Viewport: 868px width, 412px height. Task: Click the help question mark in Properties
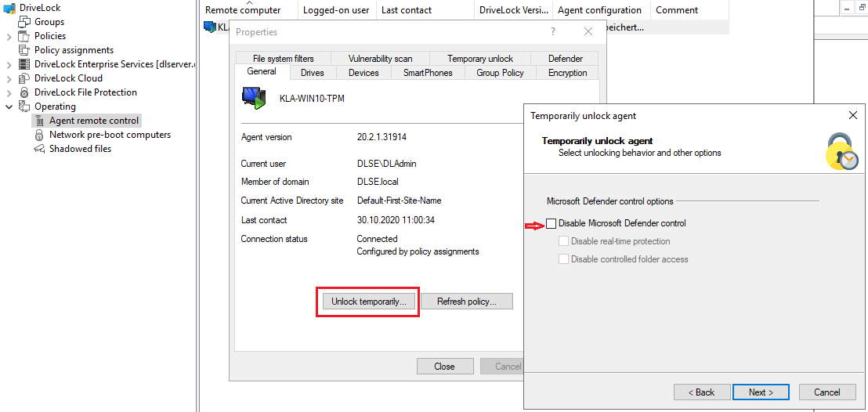coord(552,32)
